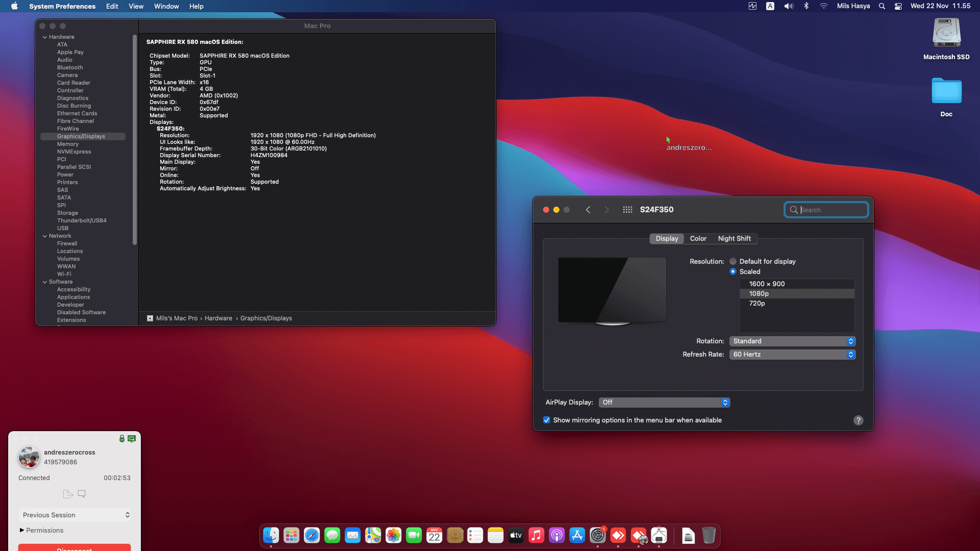Launch Music app from the Dock
The width and height of the screenshot is (980, 551).
pyautogui.click(x=536, y=535)
